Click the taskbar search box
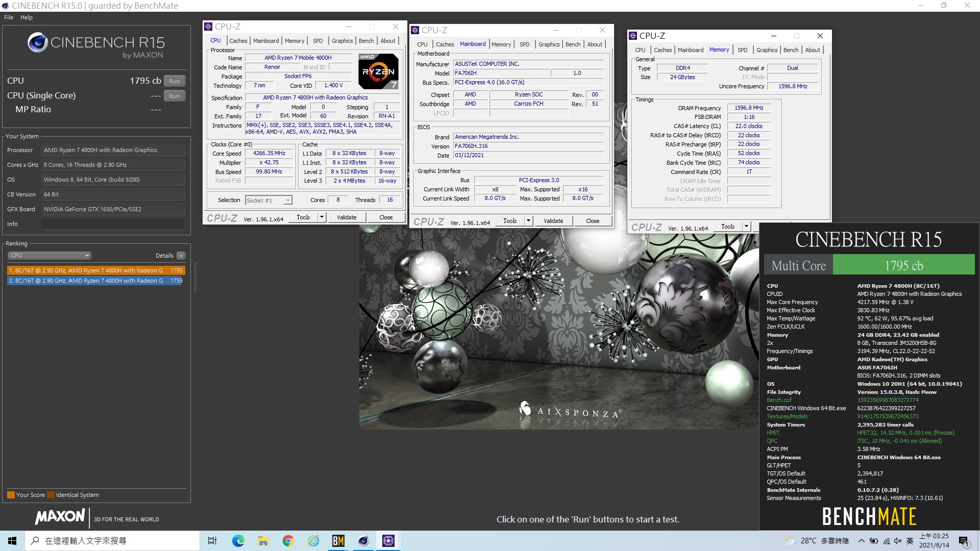Viewport: 980px width, 551px height. (x=112, y=541)
